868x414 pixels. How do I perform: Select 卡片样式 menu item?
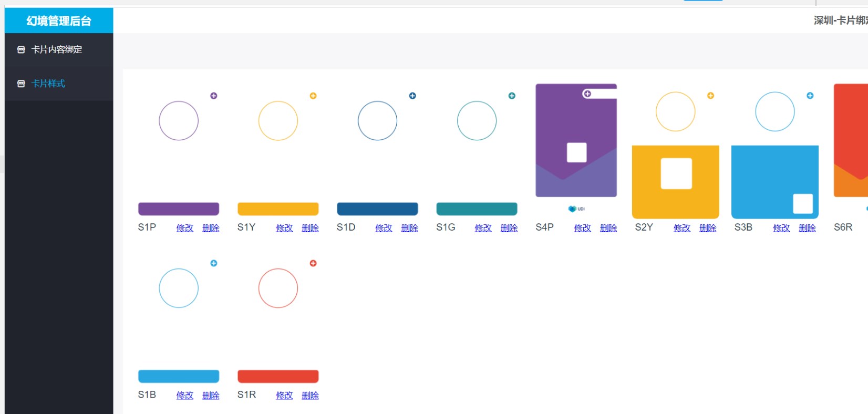48,84
